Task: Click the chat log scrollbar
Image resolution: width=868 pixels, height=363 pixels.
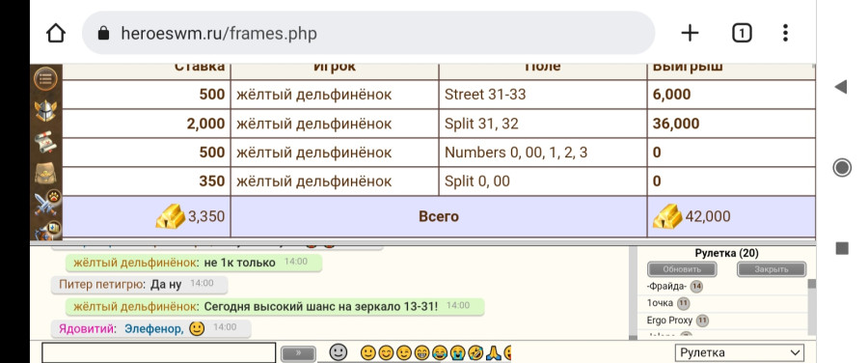Action: (x=633, y=293)
